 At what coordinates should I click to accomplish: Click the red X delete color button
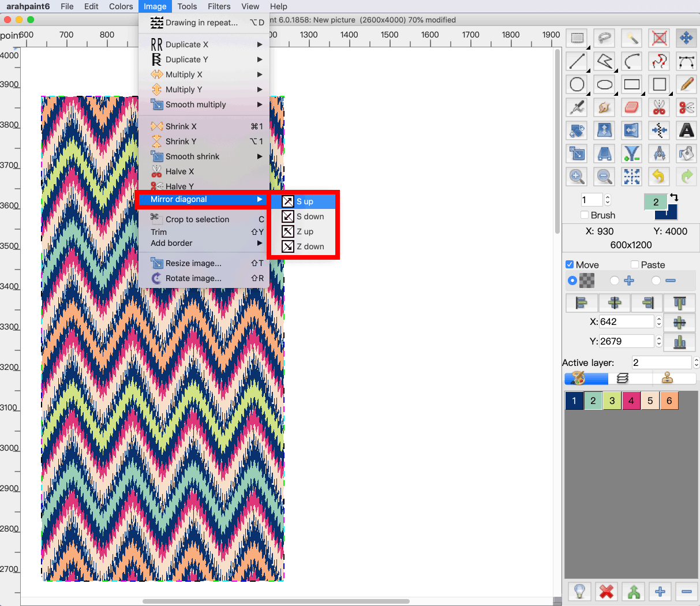tap(606, 592)
